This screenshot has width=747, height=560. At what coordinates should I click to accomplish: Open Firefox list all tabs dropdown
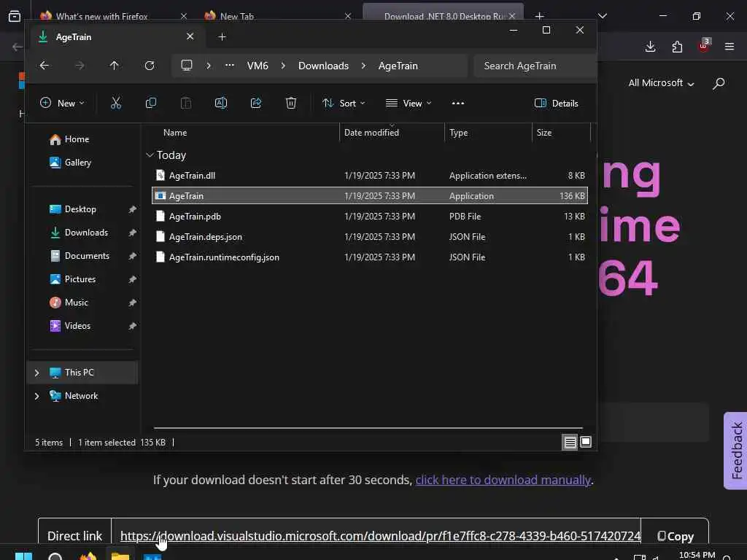[602, 16]
